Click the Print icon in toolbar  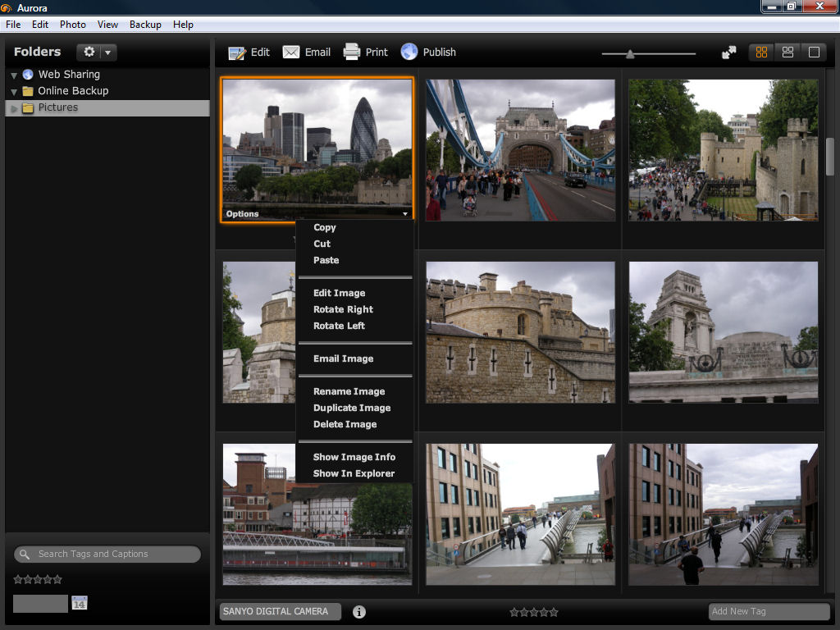click(352, 52)
